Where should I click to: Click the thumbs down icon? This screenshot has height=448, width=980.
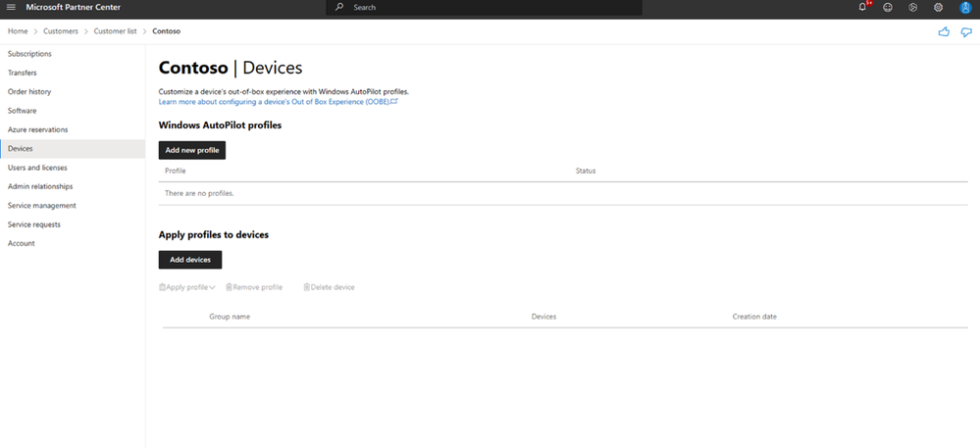pyautogui.click(x=966, y=32)
